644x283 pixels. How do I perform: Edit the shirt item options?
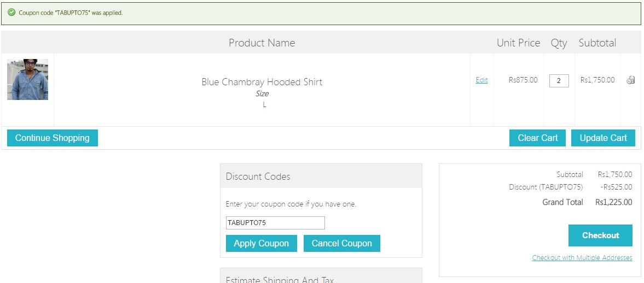click(481, 80)
